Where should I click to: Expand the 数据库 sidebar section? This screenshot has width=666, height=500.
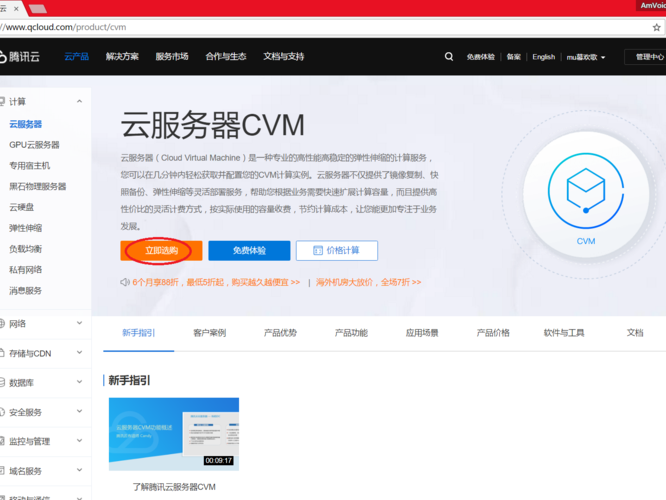click(x=79, y=382)
